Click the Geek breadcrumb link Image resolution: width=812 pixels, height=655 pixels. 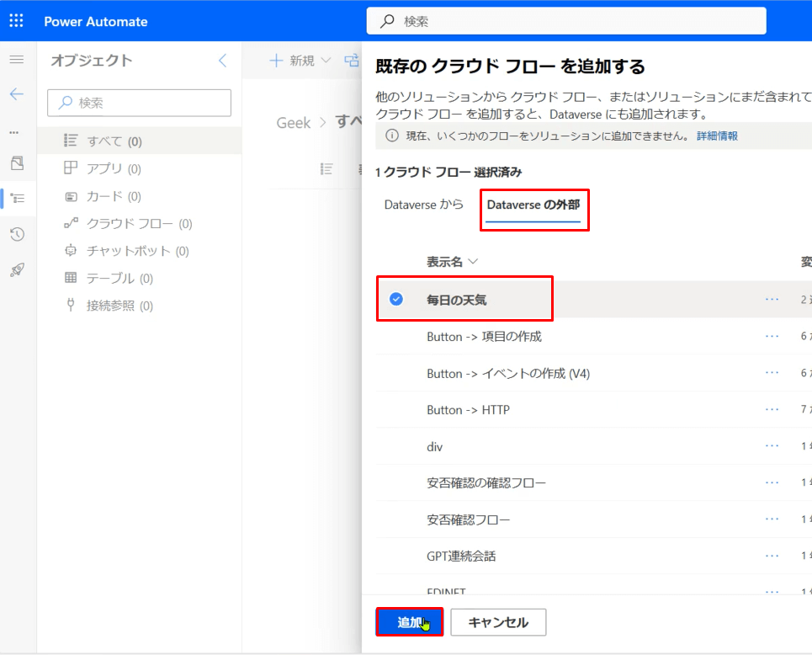pyautogui.click(x=293, y=123)
